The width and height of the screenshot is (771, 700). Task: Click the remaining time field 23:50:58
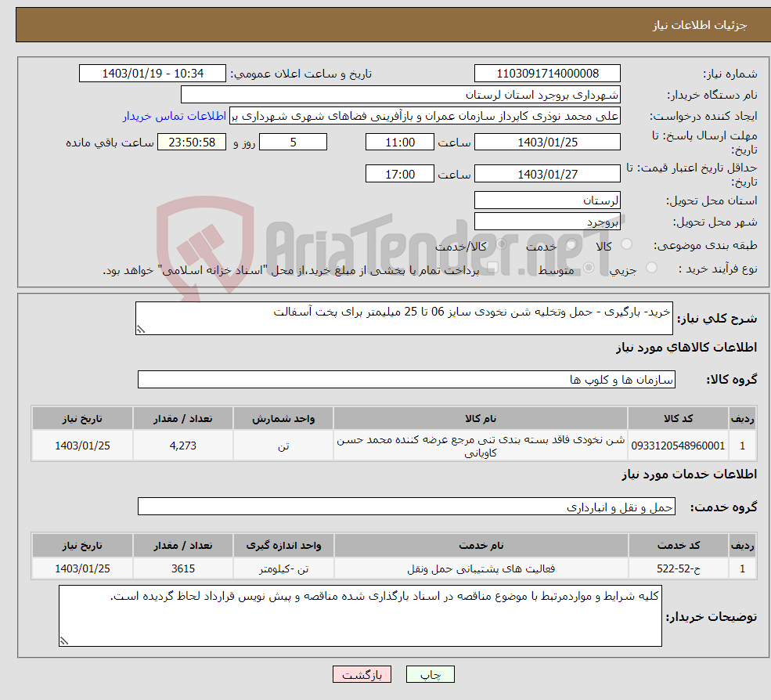(x=192, y=143)
